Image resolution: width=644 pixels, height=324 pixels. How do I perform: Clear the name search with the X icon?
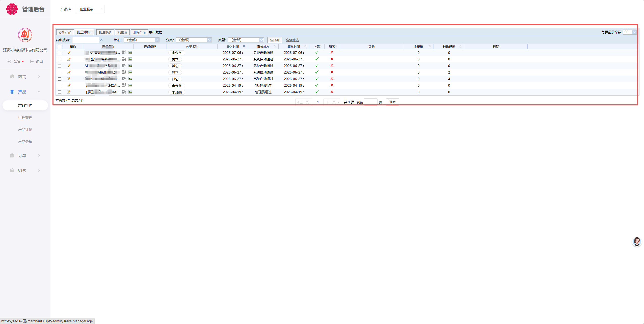pos(101,40)
